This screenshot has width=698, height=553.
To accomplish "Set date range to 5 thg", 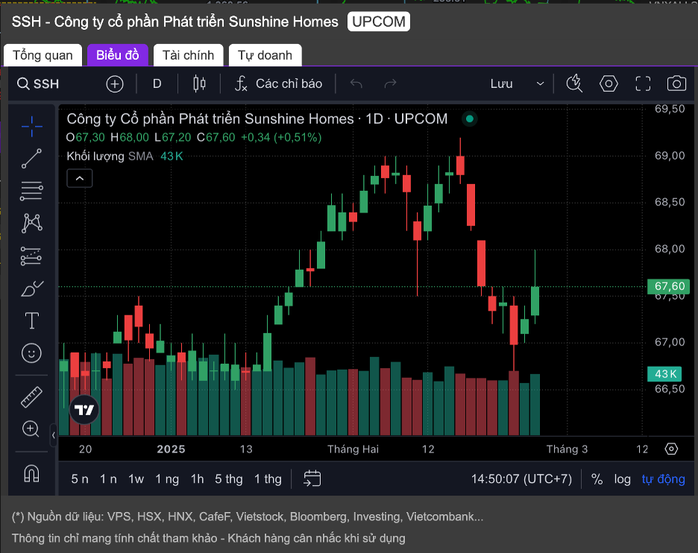I will 229,479.
